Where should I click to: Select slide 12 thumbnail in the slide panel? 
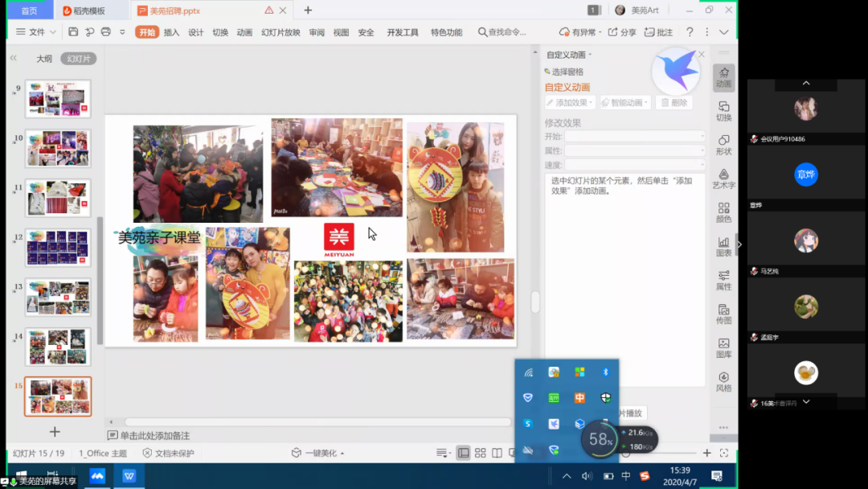click(58, 247)
